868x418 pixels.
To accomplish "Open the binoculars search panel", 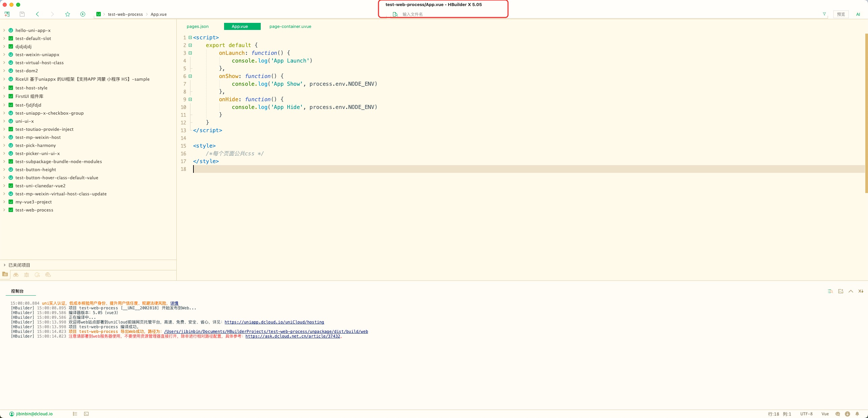I will click(x=16, y=275).
